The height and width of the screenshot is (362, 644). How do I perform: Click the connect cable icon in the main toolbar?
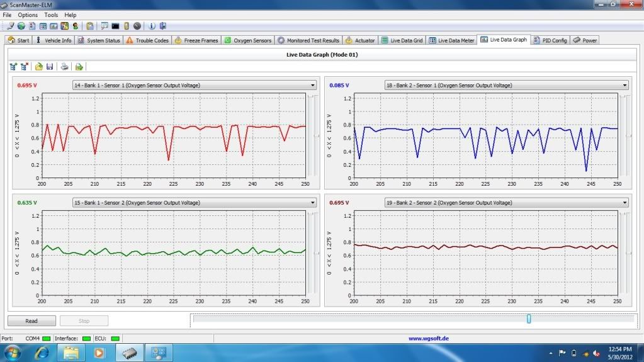point(10,26)
